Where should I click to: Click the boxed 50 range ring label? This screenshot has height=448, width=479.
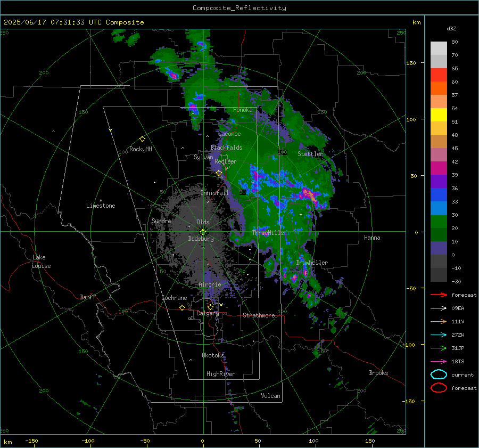tap(243, 192)
